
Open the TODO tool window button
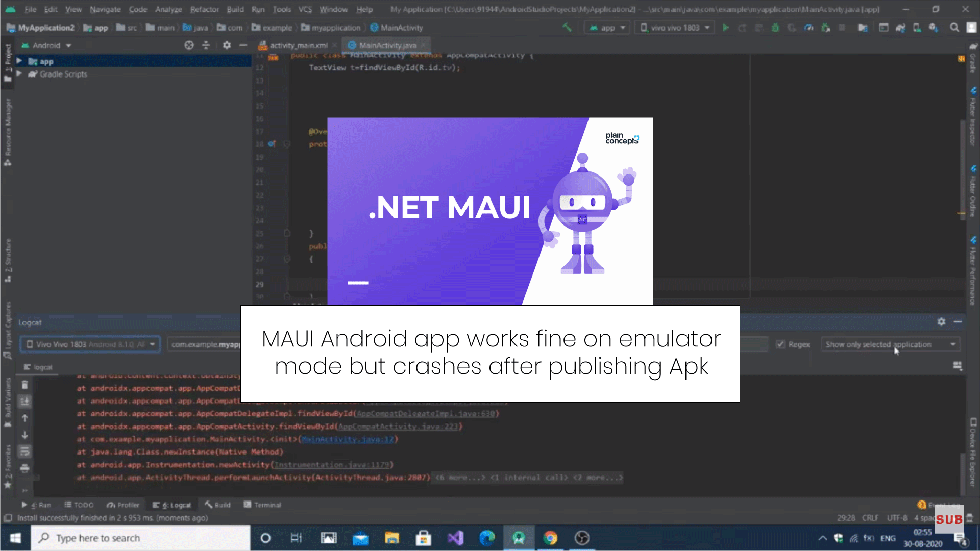tap(79, 505)
